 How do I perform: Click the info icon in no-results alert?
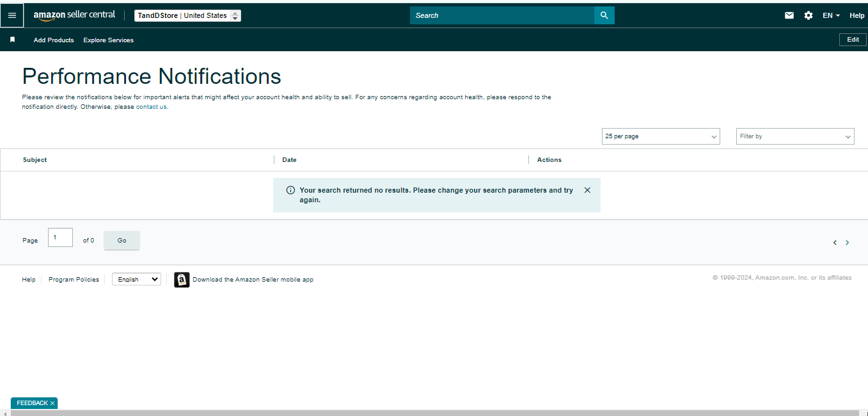(x=290, y=190)
